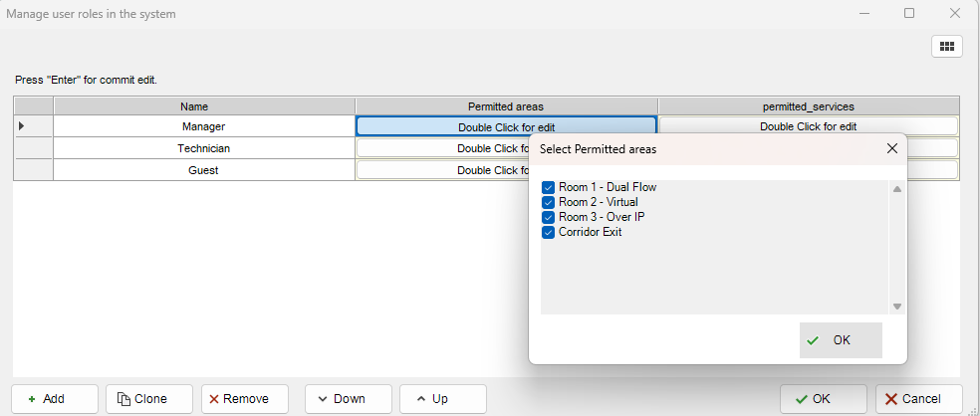Select the Technician name cell
The height and width of the screenshot is (416, 980).
click(204, 148)
